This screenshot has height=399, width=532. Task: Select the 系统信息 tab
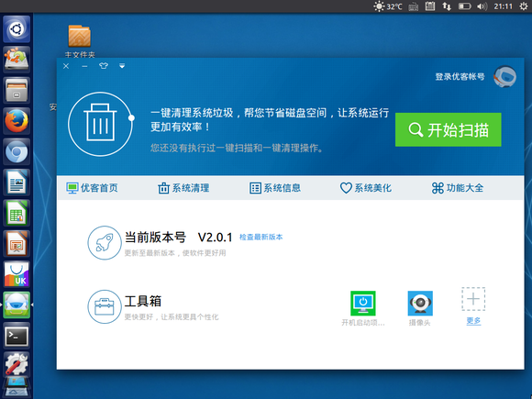(275, 188)
